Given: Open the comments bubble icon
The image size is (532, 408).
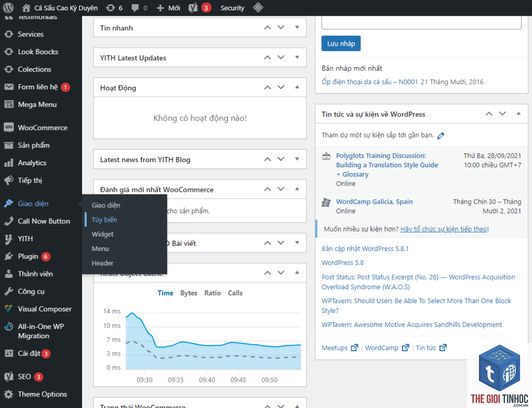Looking at the screenshot, I should pyautogui.click(x=135, y=8).
